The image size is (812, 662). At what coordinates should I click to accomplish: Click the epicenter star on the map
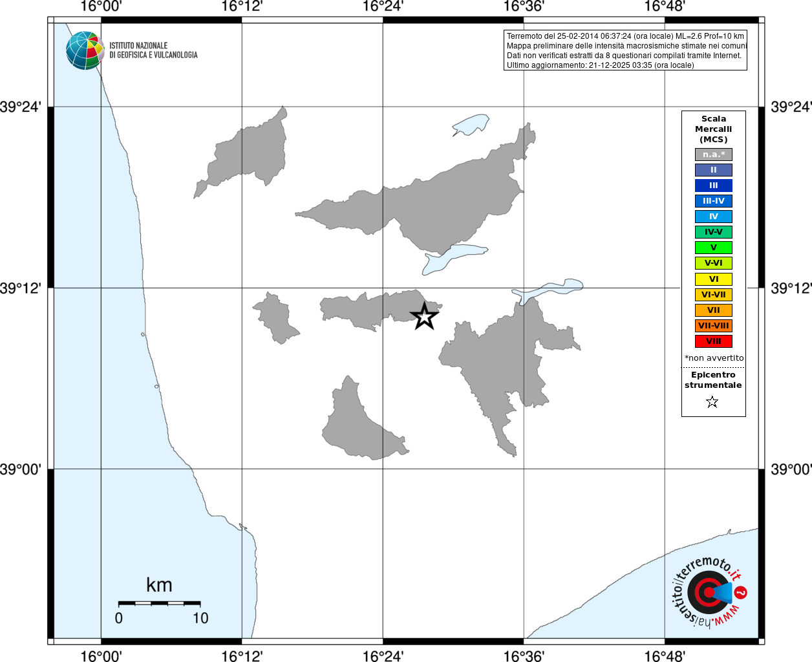pos(424,316)
